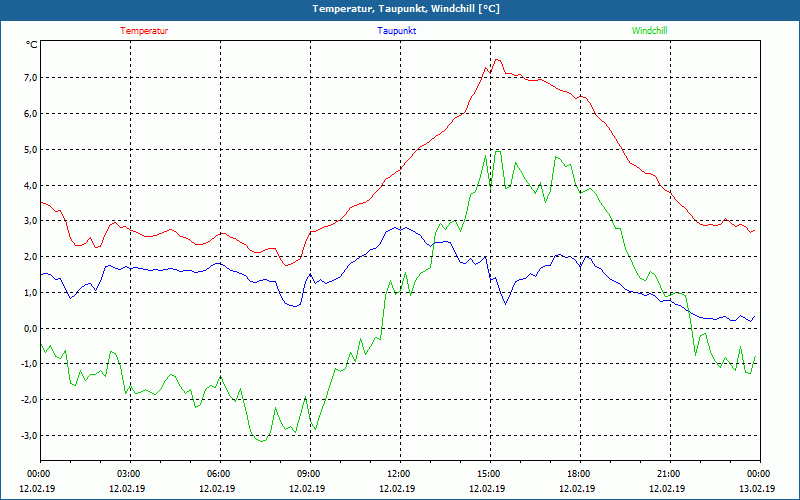Click the 1,0 y-axis label
800x500 pixels.
(30, 292)
